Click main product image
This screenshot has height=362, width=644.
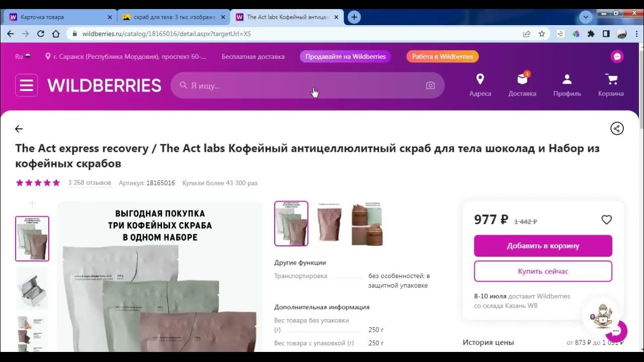(160, 277)
